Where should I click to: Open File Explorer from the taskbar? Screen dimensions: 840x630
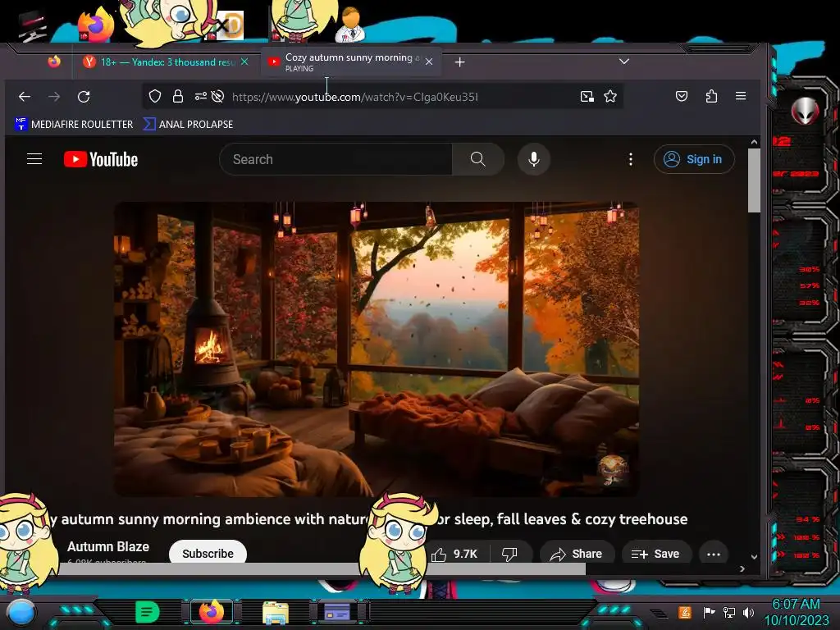tap(276, 612)
